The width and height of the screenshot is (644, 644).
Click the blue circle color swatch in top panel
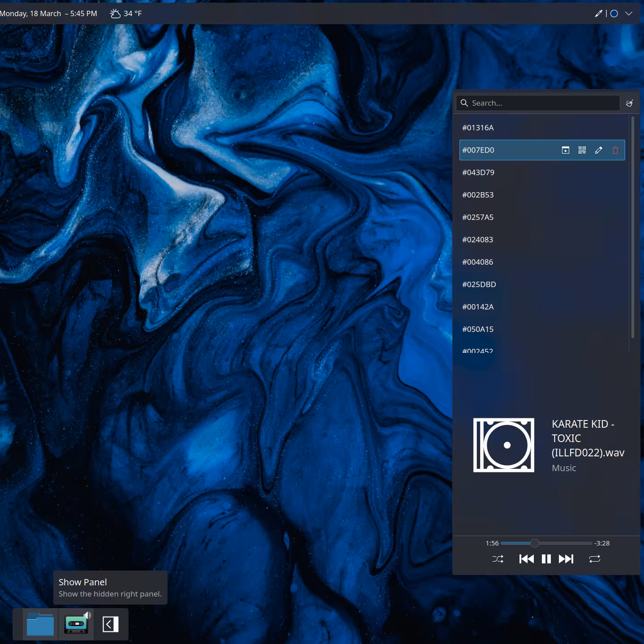[614, 13]
